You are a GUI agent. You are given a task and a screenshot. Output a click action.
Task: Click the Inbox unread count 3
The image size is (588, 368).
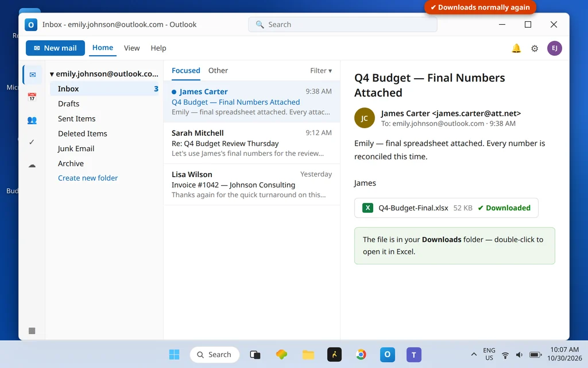click(x=156, y=89)
